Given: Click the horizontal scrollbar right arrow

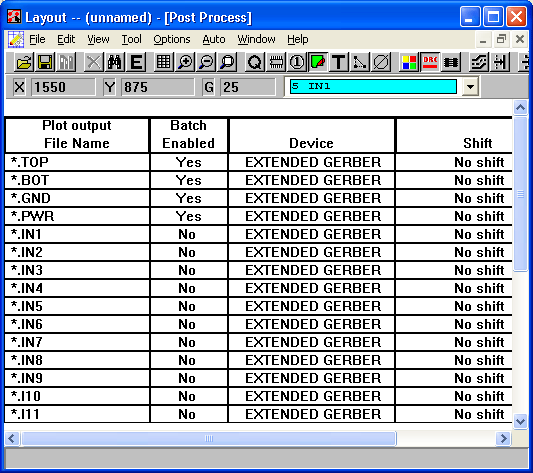Looking at the screenshot, I should (503, 438).
